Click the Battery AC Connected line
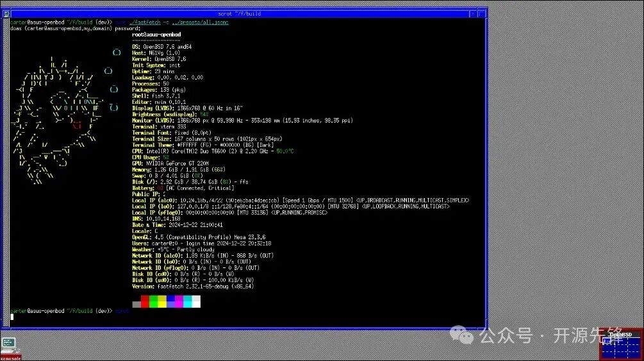Viewport: 644px width, 361px height. click(183, 188)
